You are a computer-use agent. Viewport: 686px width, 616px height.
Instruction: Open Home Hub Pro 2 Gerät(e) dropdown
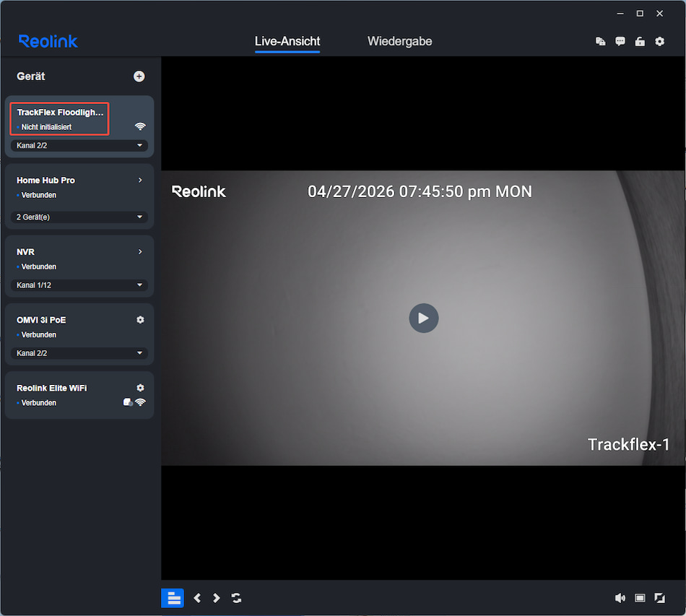[79, 217]
